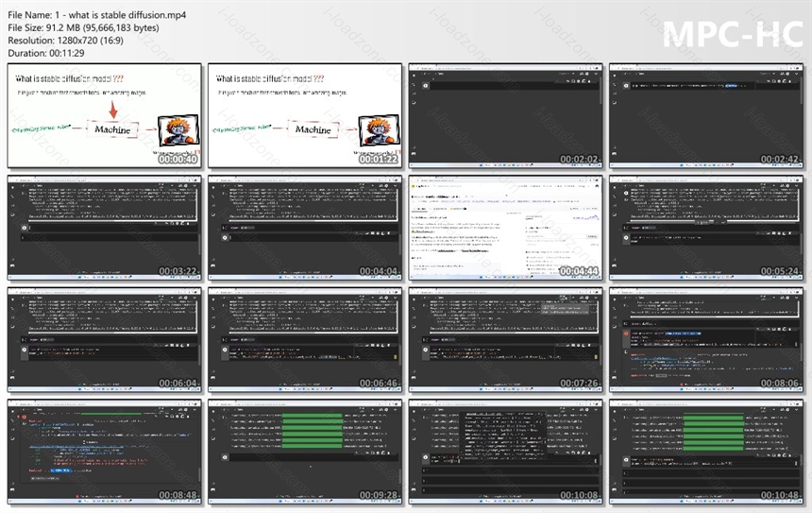Select the green progress bars frame at 00:09:28
Viewport: 812px width, 513px height.
coord(305,452)
